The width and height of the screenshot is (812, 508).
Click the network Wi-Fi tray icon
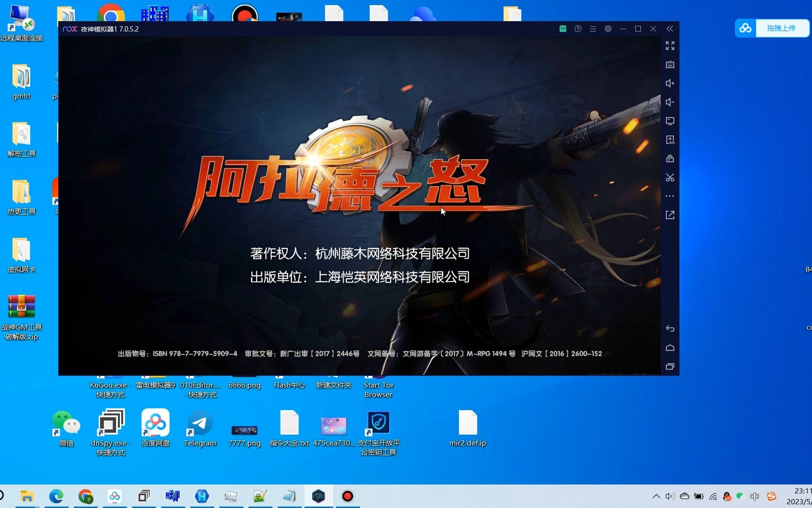click(x=713, y=496)
